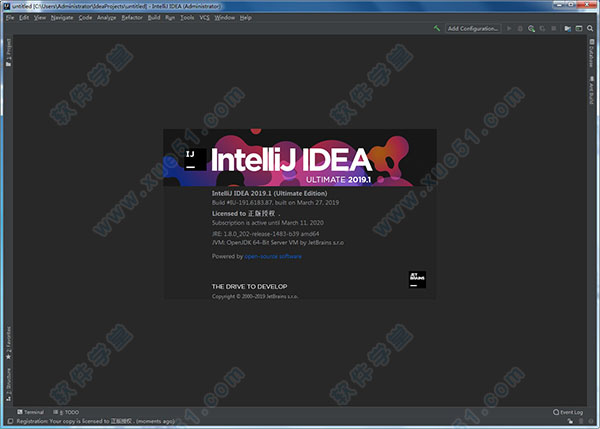The height and width of the screenshot is (429, 600).
Task: Click the tool windows toggle icon in status bar
Action: [x=10, y=421]
